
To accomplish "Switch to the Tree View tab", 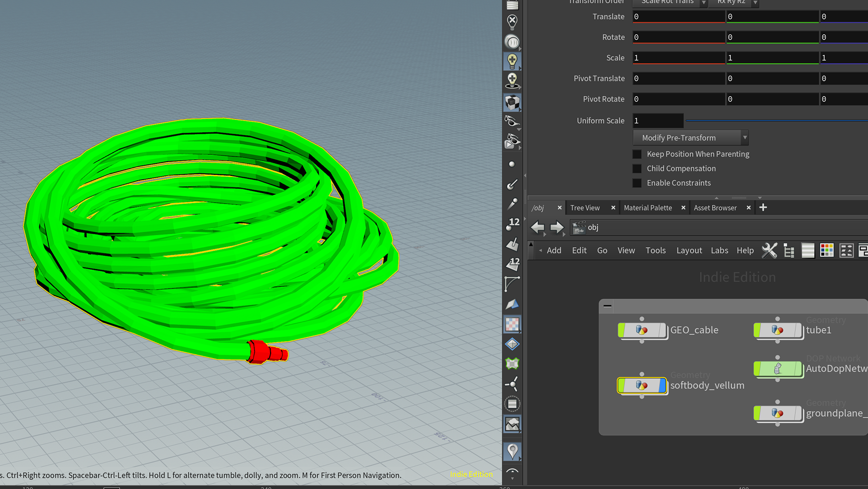I will point(585,208).
